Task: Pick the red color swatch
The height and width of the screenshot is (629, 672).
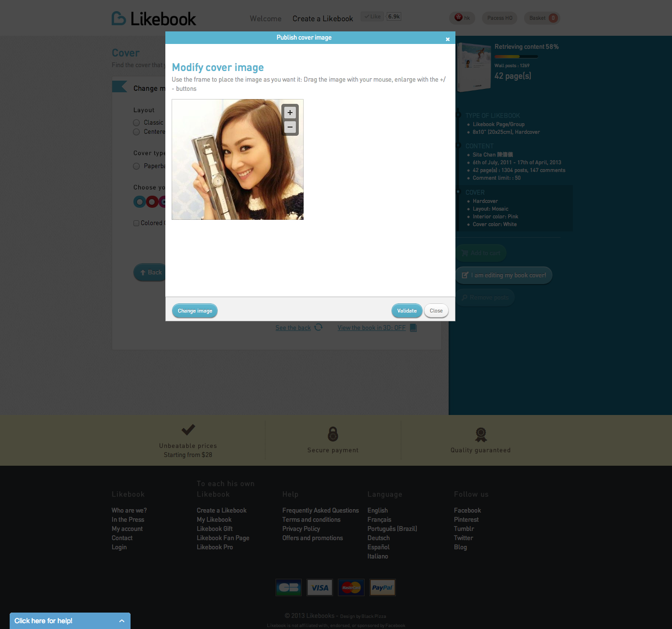Action: [x=152, y=201]
